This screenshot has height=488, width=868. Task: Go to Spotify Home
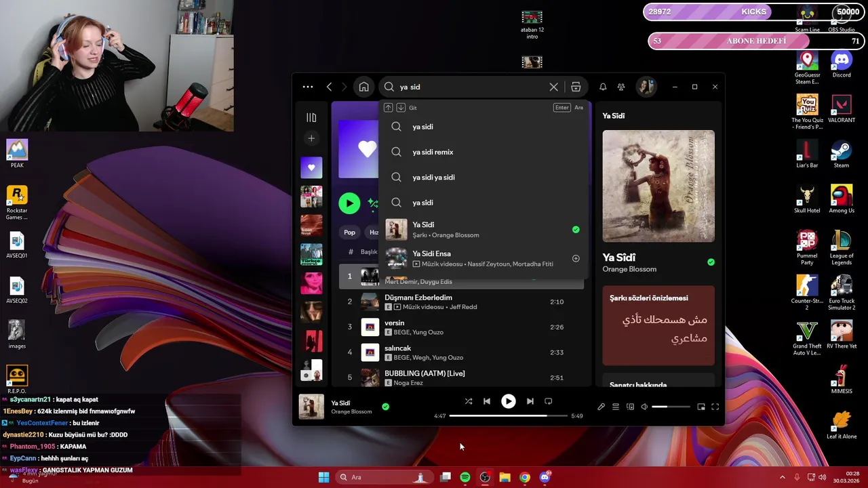364,87
